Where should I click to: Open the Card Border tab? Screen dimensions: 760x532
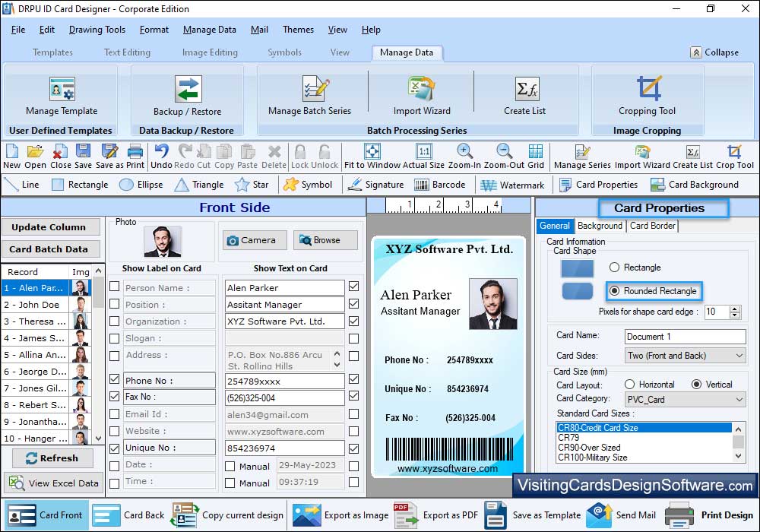pos(652,226)
